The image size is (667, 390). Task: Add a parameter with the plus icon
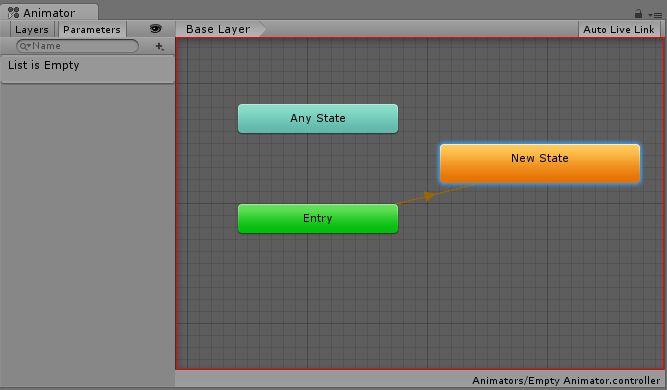pos(159,46)
